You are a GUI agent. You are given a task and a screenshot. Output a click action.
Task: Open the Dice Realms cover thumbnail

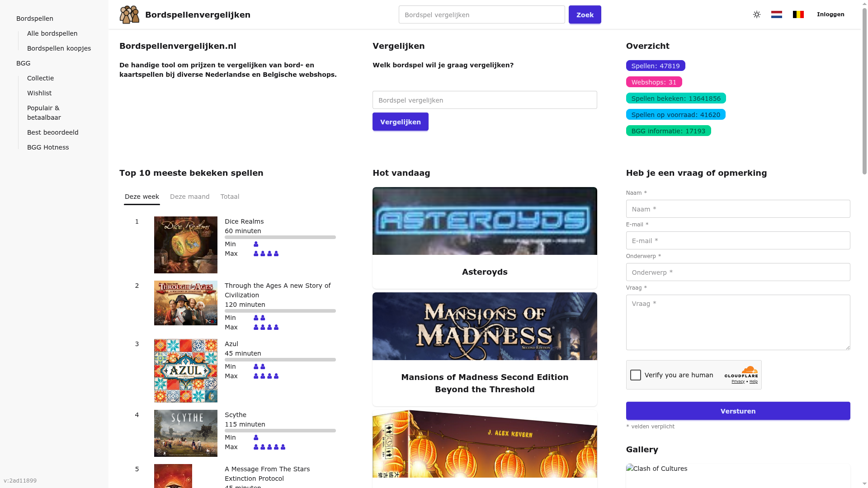click(x=186, y=245)
